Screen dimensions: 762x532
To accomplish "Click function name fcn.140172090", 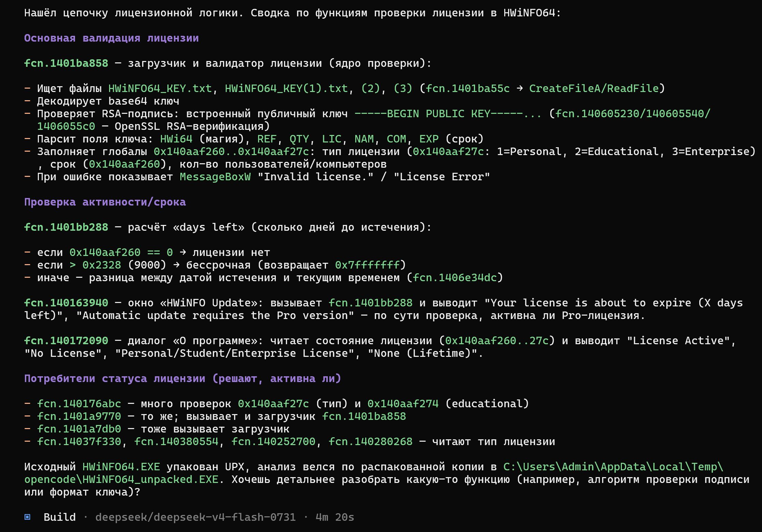I will pos(66,341).
